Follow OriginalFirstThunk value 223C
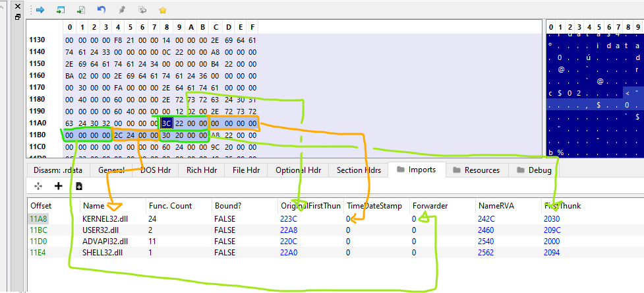The height and width of the screenshot is (293, 644). (x=289, y=219)
